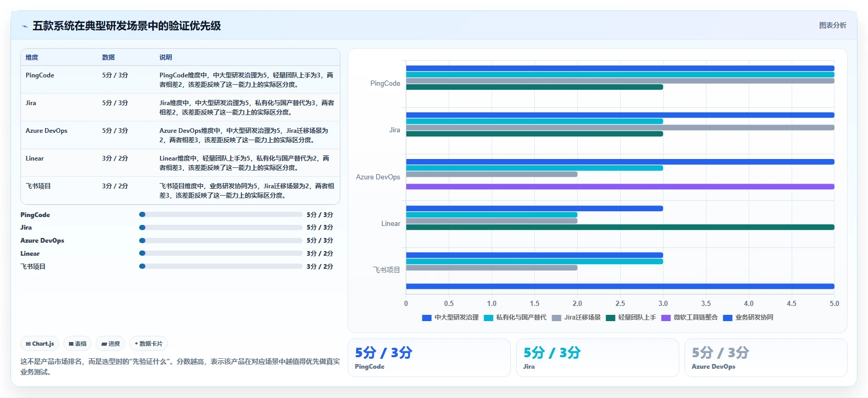The image size is (868, 398).
Task: Click the 维度 column header
Action: pos(32,58)
